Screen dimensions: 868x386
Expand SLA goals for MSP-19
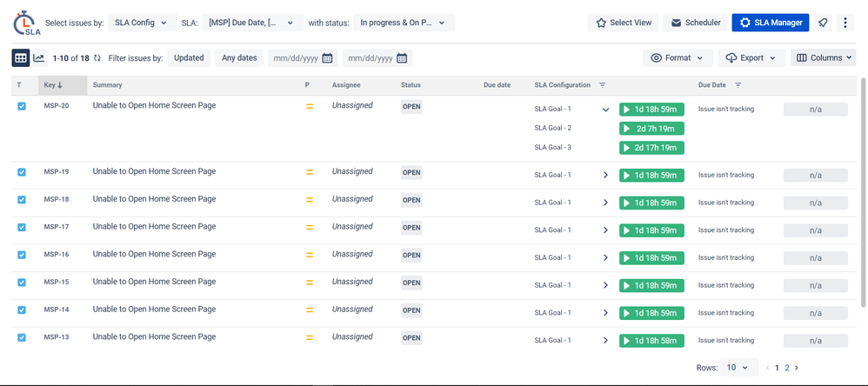(x=605, y=176)
